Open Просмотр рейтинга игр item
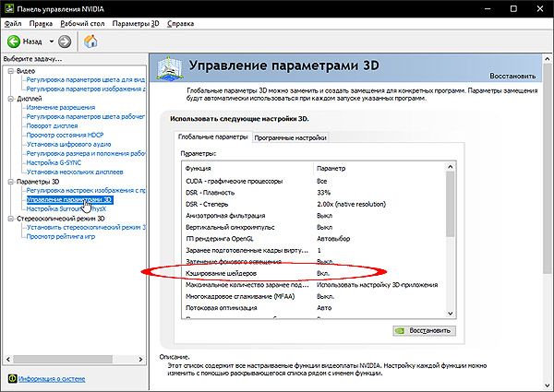This screenshot has width=554, height=392. click(x=61, y=236)
